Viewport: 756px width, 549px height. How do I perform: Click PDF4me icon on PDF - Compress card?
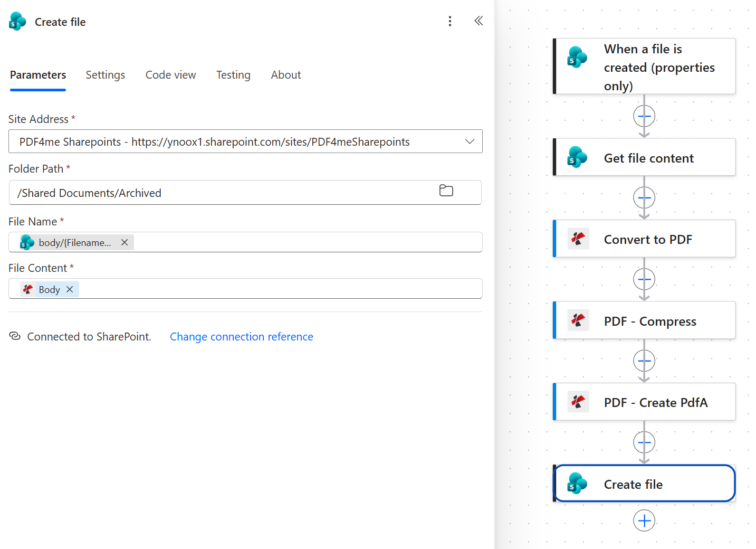[x=578, y=320]
